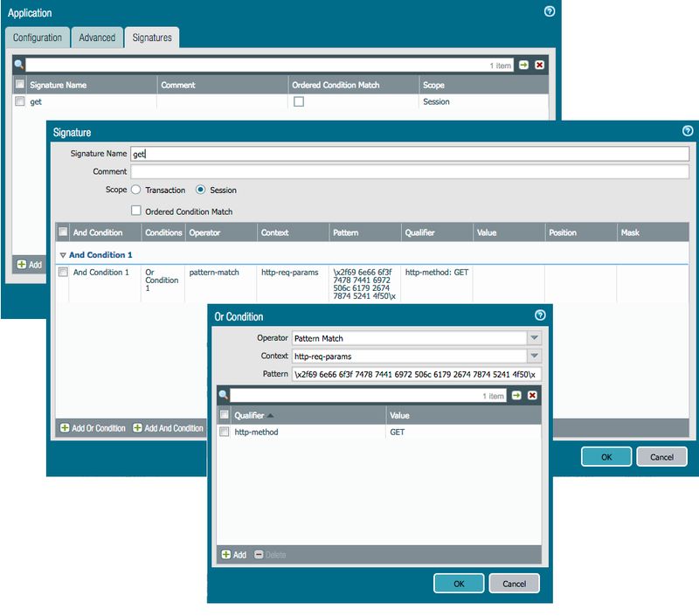Open help for the Application dialog

tap(550, 11)
